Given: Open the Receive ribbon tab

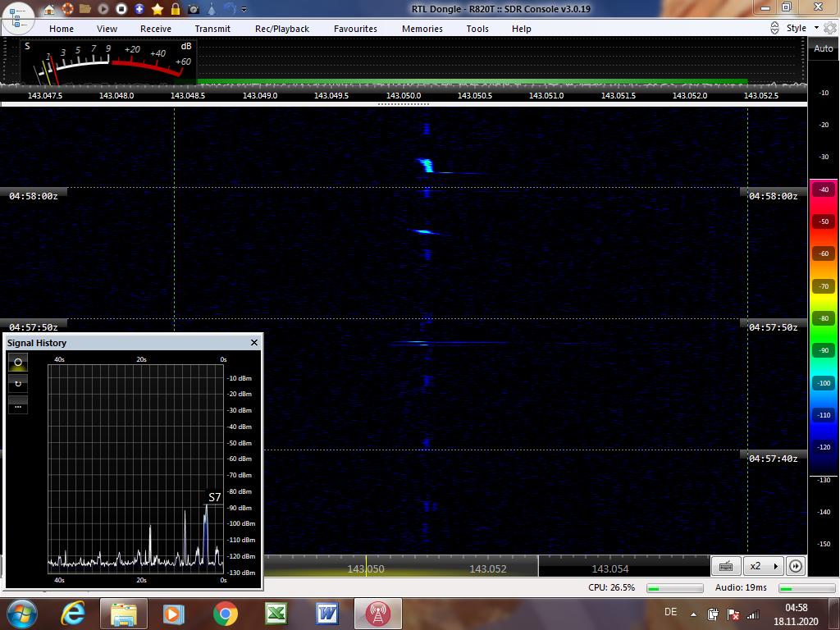Looking at the screenshot, I should (156, 29).
